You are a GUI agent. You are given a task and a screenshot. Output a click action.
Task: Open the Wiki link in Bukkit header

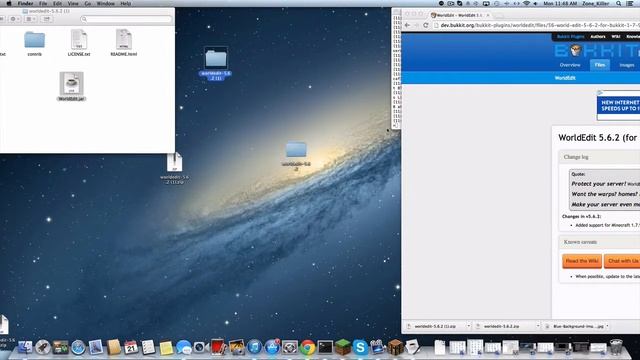pyautogui.click(x=616, y=37)
